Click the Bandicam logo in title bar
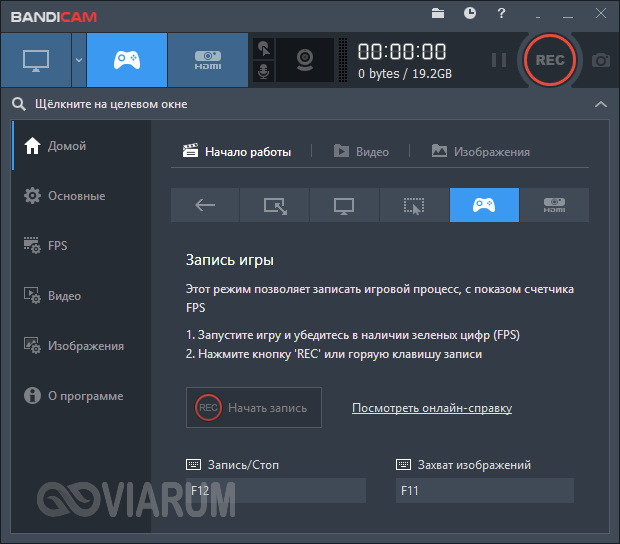Screen dimensions: 620x544 click(x=54, y=17)
